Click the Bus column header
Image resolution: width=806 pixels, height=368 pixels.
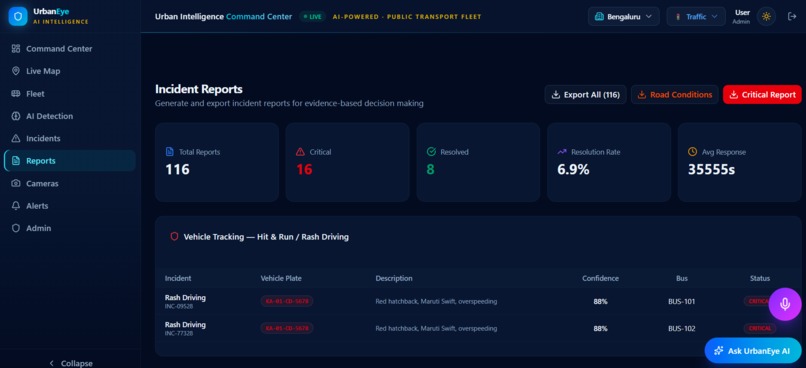(x=682, y=279)
